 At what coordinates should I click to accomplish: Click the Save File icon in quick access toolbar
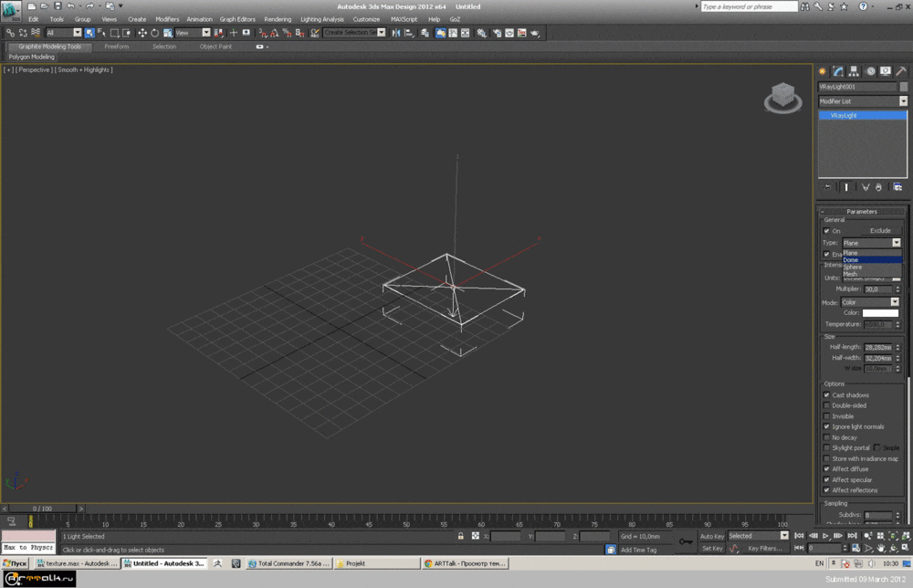point(57,5)
